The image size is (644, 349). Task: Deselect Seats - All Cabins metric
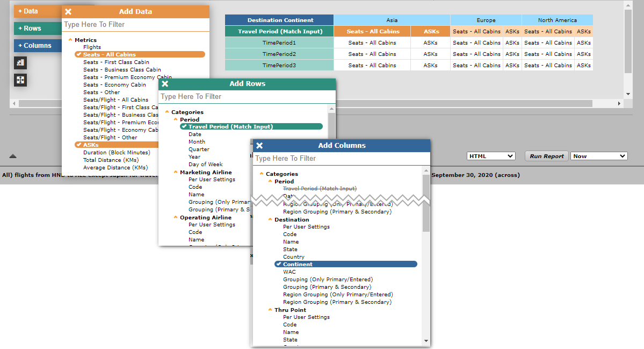tap(140, 54)
